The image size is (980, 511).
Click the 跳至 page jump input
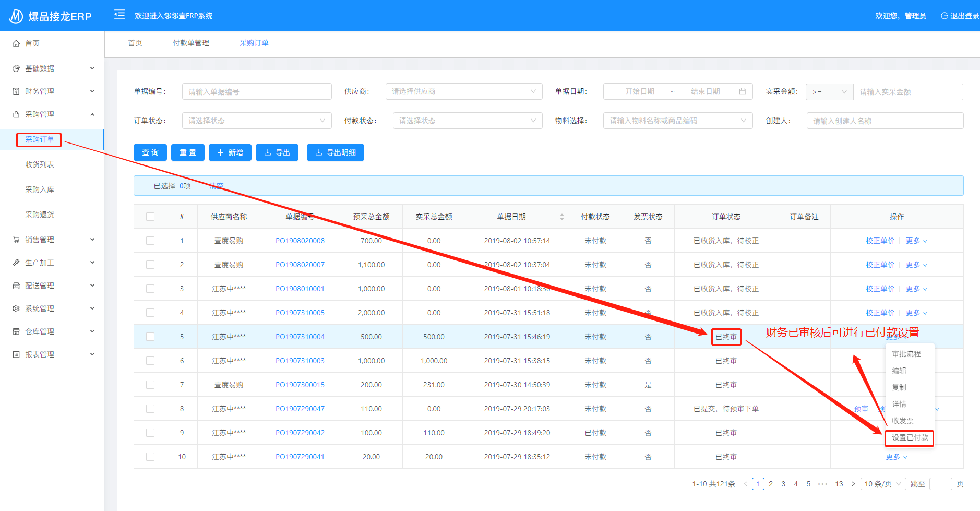tap(941, 484)
